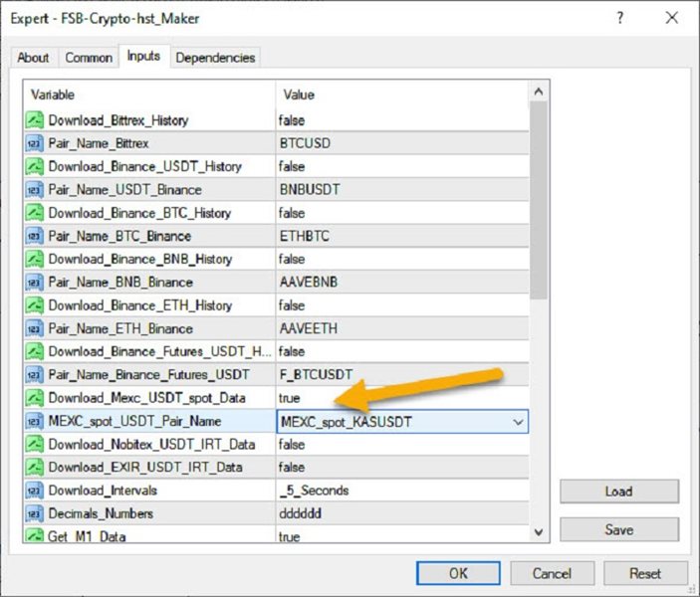Click the question mark help button
Viewport: 700px width, 597px height.
pyautogui.click(x=620, y=18)
